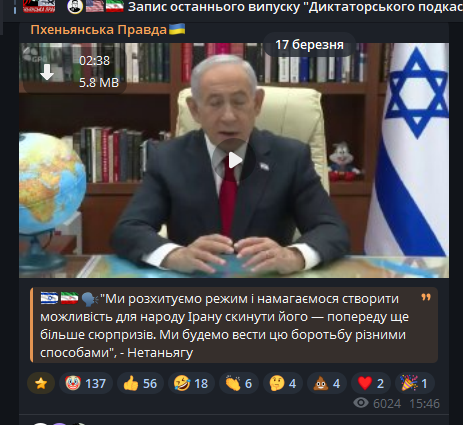
Task: React with red heart emoji (2)
Action: [371, 383]
